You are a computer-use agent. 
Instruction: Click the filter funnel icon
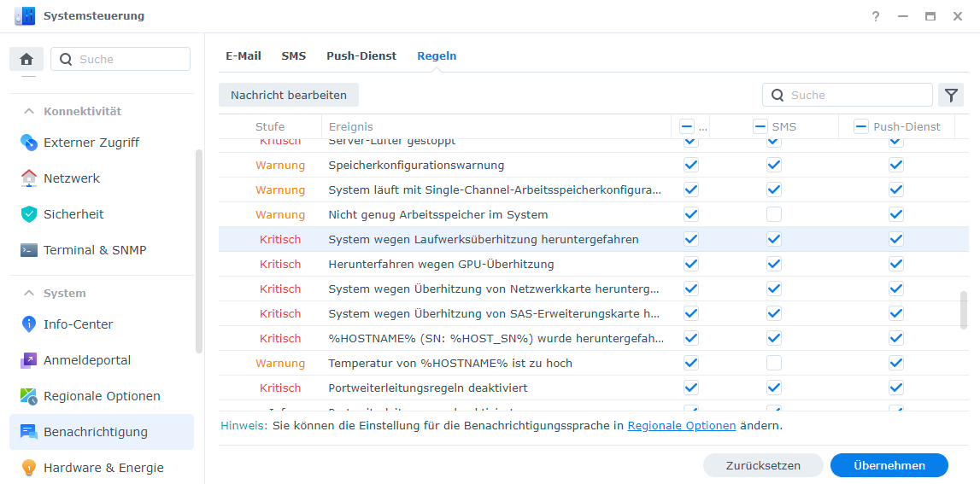[x=950, y=95]
